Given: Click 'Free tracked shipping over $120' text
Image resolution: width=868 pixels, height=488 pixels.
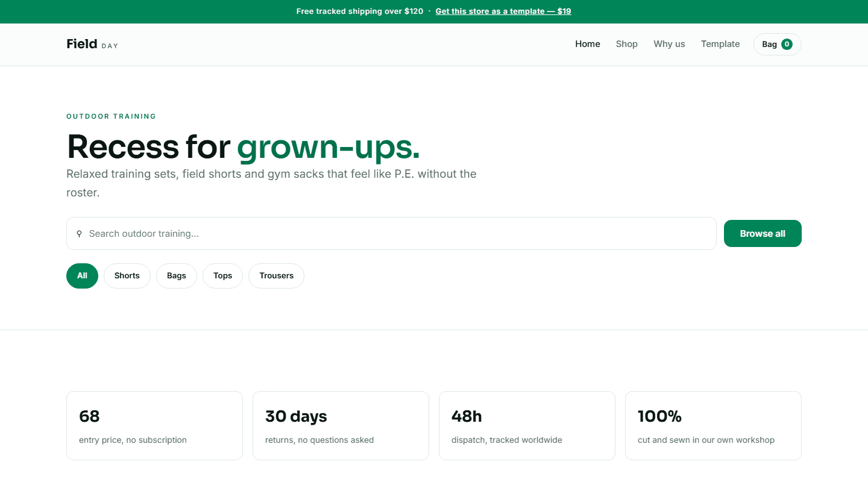Looking at the screenshot, I should [360, 11].
